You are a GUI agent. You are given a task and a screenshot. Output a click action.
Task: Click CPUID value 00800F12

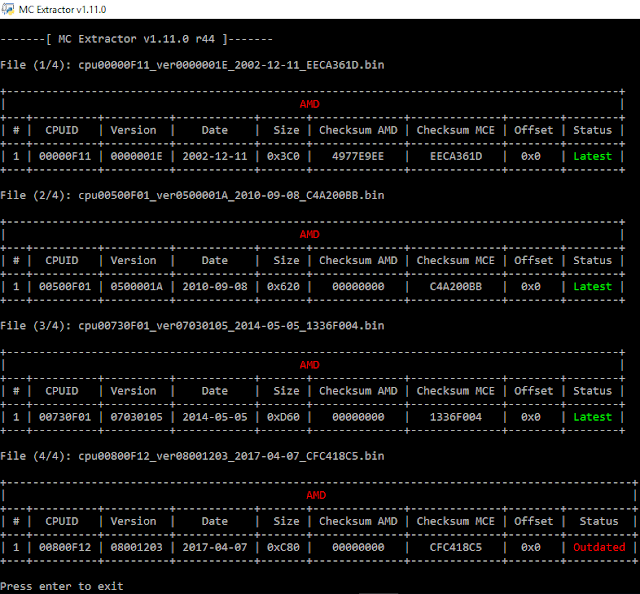pos(65,547)
